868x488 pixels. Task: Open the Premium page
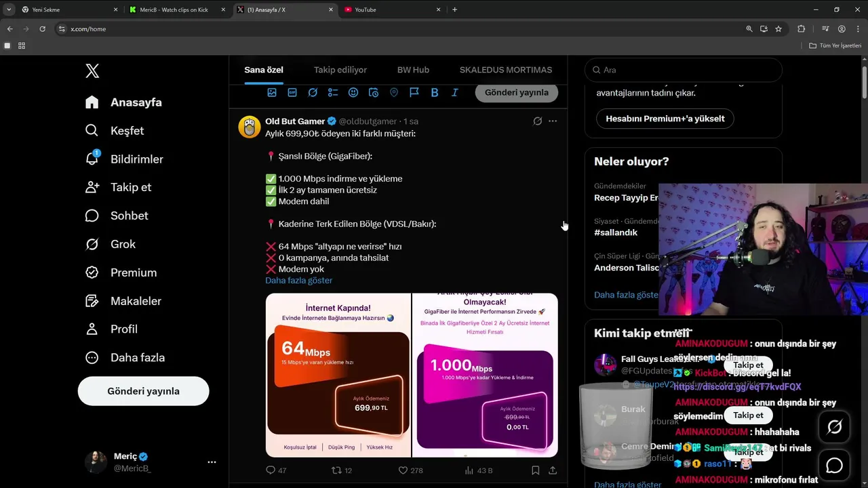121,272
